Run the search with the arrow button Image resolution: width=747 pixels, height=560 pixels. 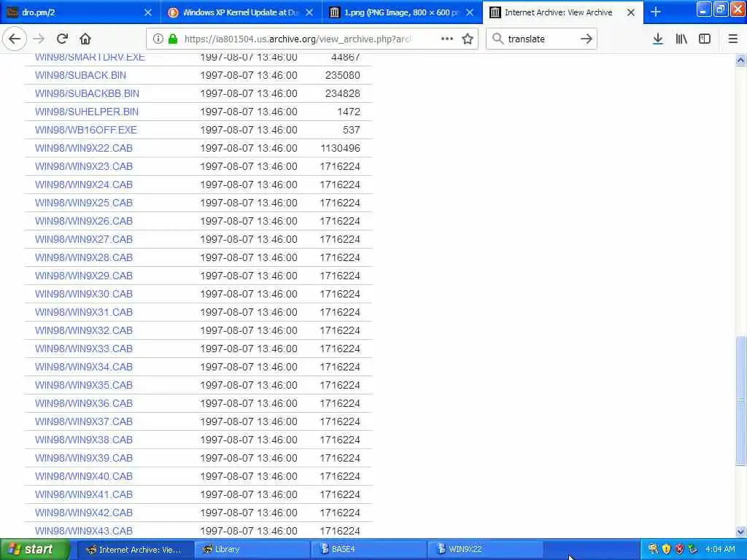coord(587,39)
